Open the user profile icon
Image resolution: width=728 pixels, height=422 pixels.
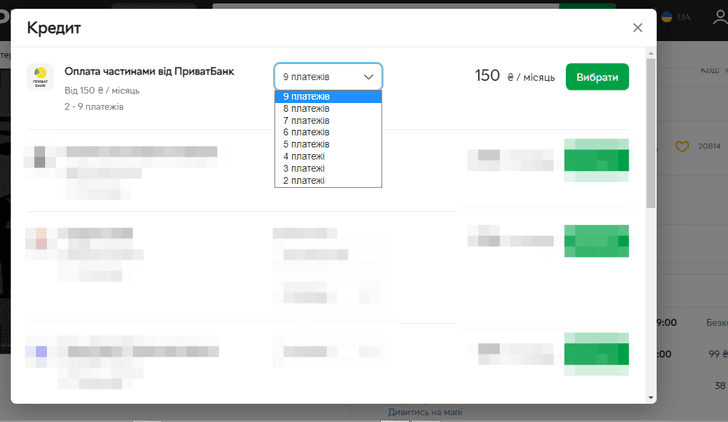[x=720, y=17]
